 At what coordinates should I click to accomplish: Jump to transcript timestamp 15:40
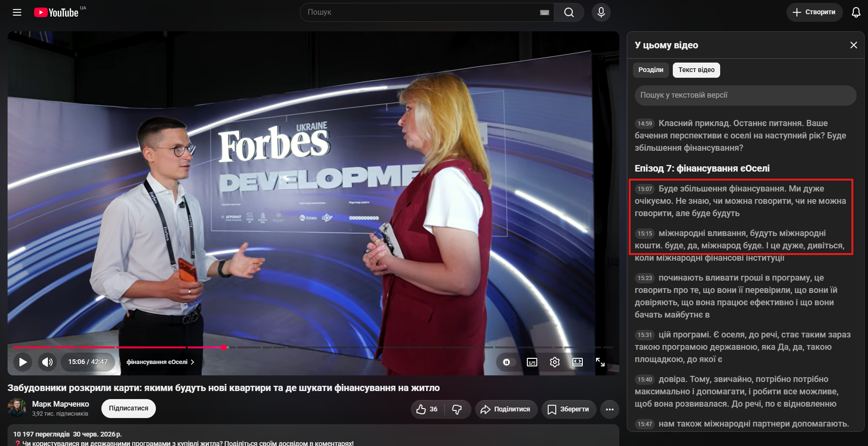pyautogui.click(x=645, y=380)
